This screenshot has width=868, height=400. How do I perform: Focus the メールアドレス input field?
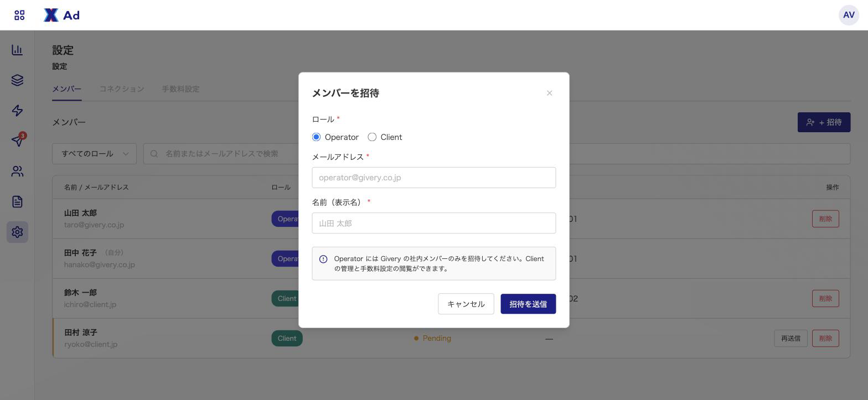click(433, 178)
